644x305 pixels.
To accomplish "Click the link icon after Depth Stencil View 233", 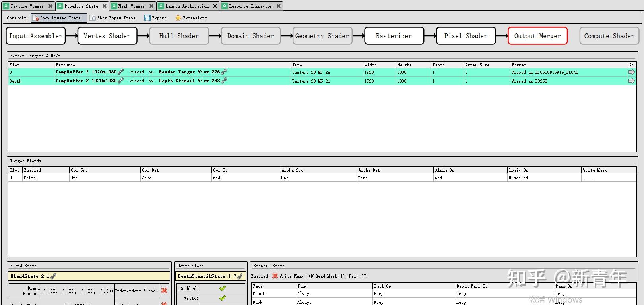I will pos(224,81).
